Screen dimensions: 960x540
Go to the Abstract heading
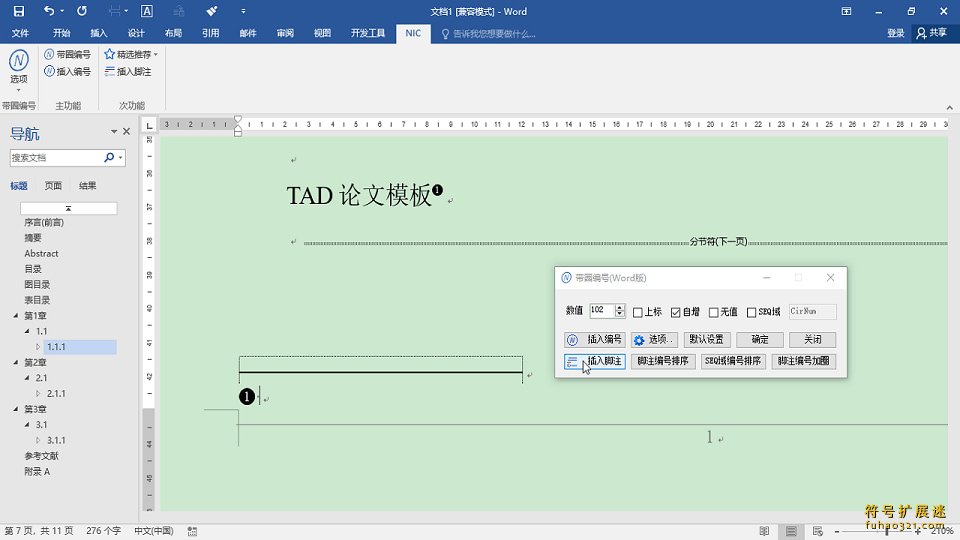point(41,253)
